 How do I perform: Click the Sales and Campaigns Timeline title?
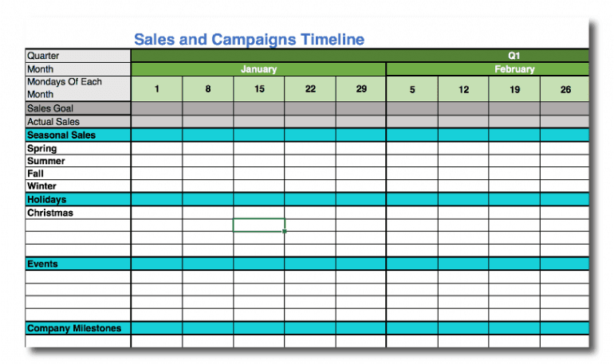[x=249, y=39]
